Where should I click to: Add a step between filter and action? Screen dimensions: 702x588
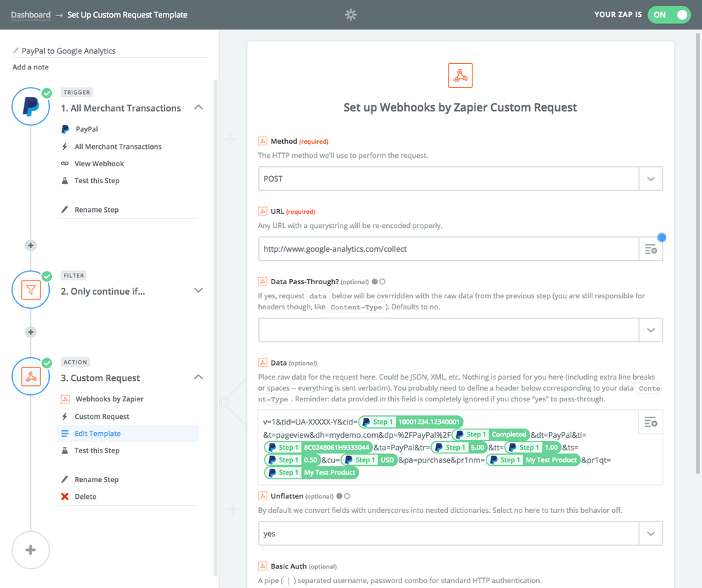pyautogui.click(x=30, y=332)
